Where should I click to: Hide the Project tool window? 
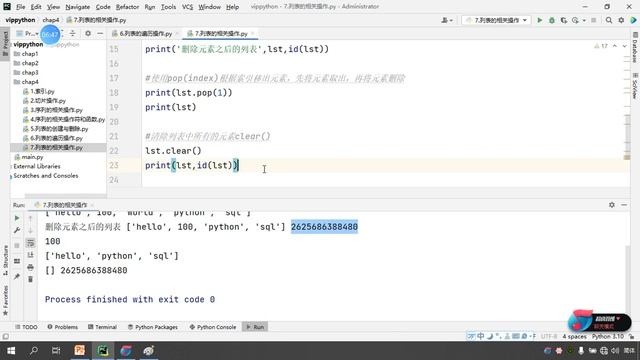pyautogui.click(x=100, y=33)
